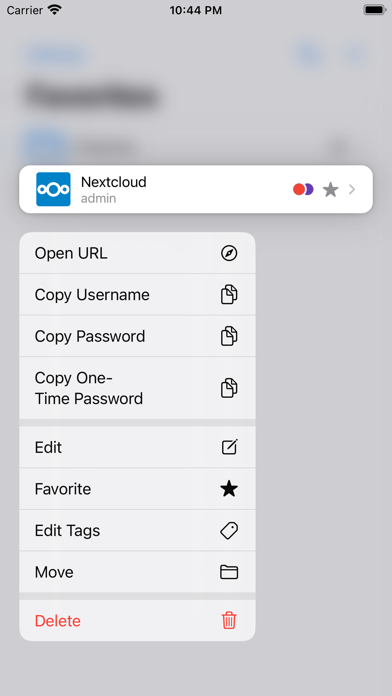Screen dimensions: 392x696
Task: Choose the red Delete menu entry
Action: coord(137,620)
